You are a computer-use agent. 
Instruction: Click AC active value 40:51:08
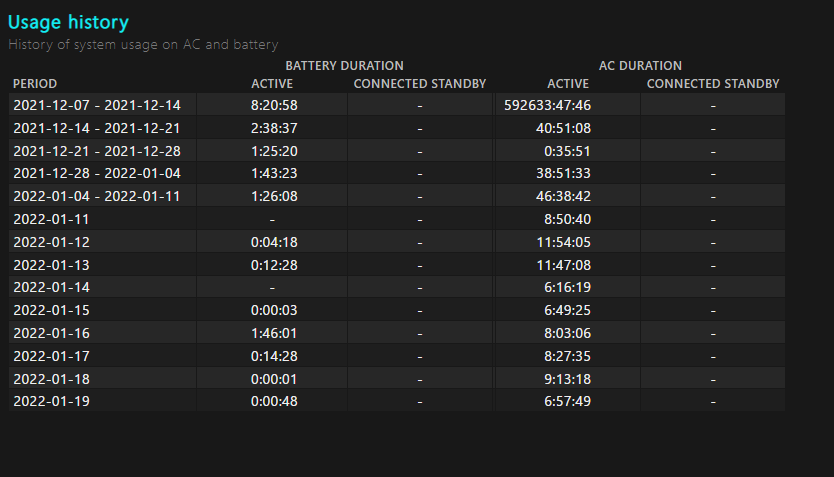(x=563, y=128)
